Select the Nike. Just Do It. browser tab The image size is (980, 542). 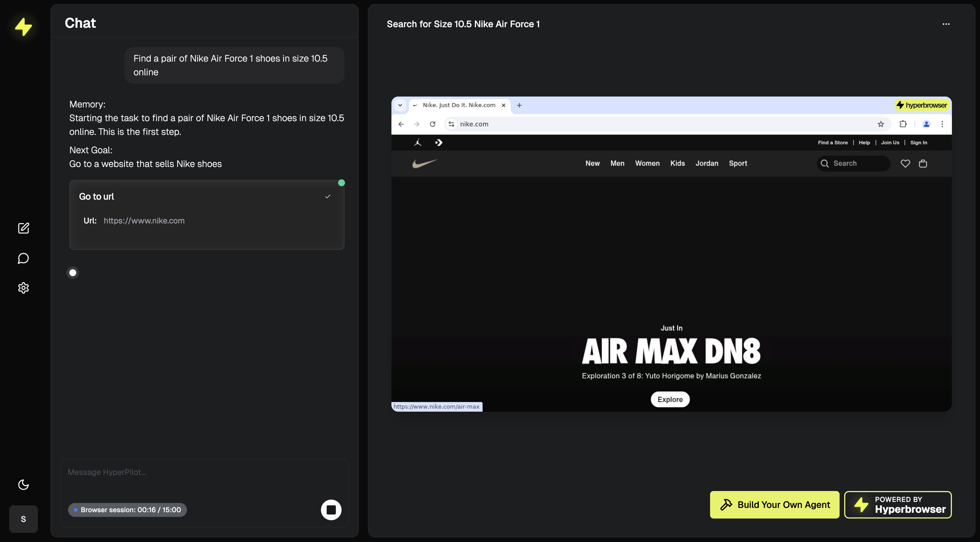tap(459, 105)
